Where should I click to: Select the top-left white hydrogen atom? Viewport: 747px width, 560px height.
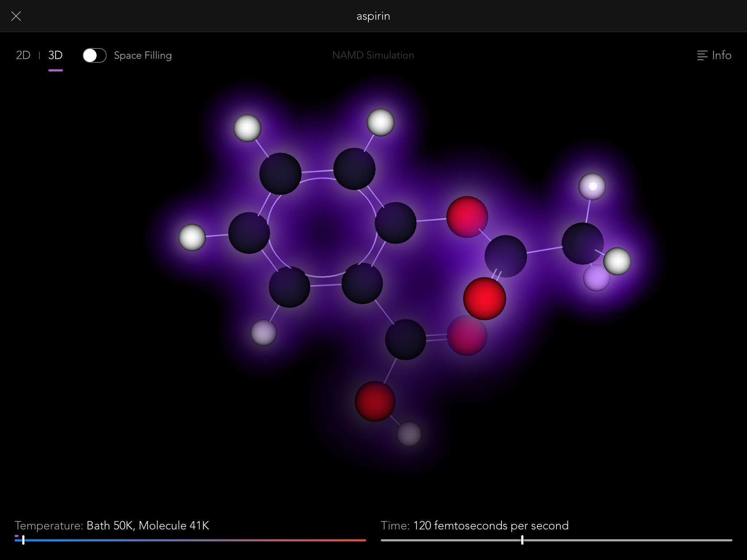(247, 127)
